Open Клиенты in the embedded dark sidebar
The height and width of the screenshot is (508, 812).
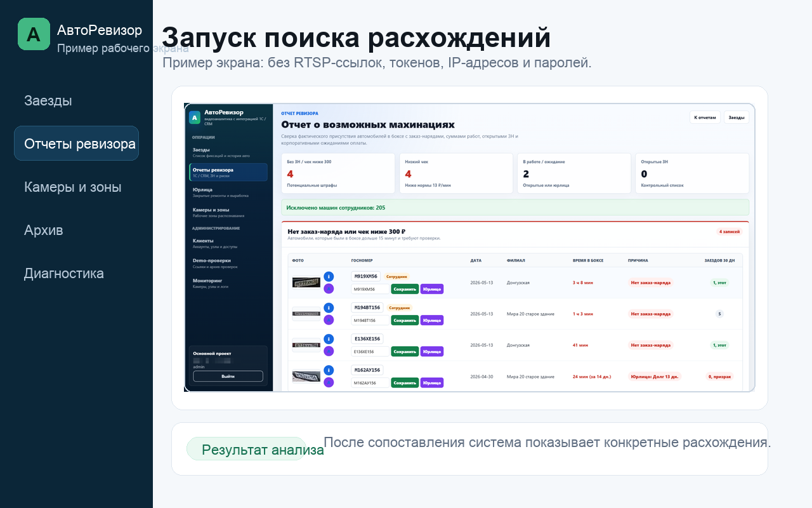(228, 243)
